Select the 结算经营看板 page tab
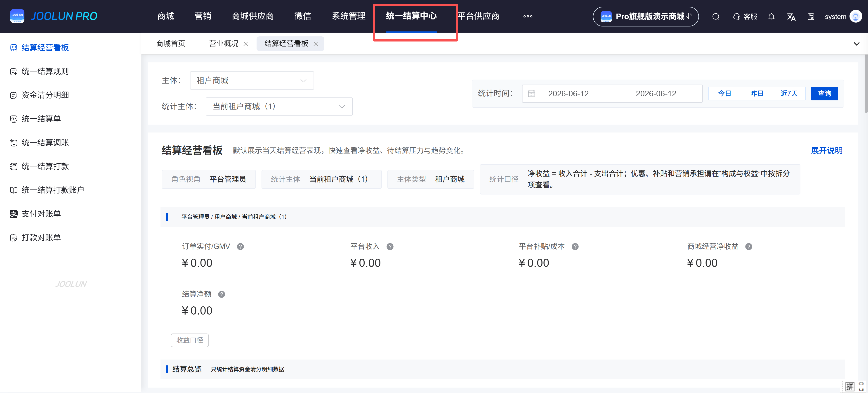The width and height of the screenshot is (868, 393). pyautogui.click(x=286, y=44)
